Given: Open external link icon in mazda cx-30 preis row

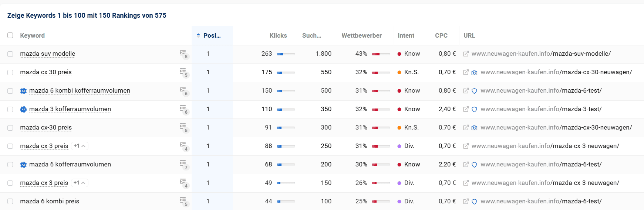Looking at the screenshot, I should pos(466,128).
